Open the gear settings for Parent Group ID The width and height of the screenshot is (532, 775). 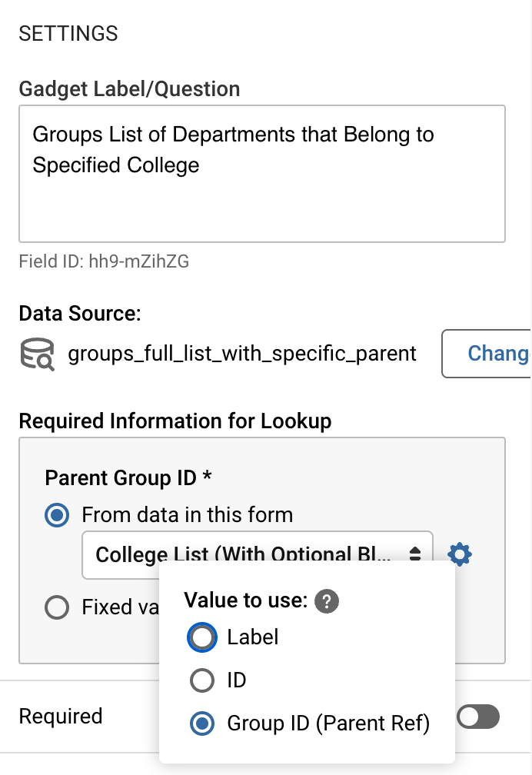(x=459, y=554)
